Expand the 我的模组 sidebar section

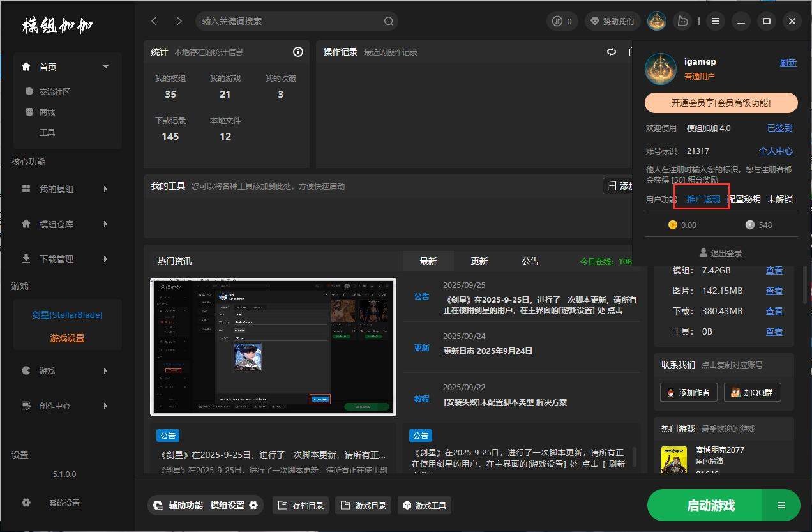click(x=105, y=189)
